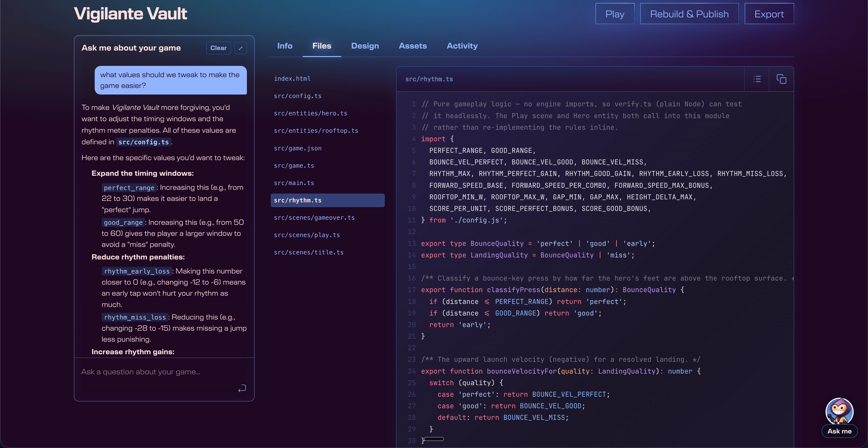Toggle the outline list icon in the code header
This screenshot has height=448, width=868.
pyautogui.click(x=757, y=79)
